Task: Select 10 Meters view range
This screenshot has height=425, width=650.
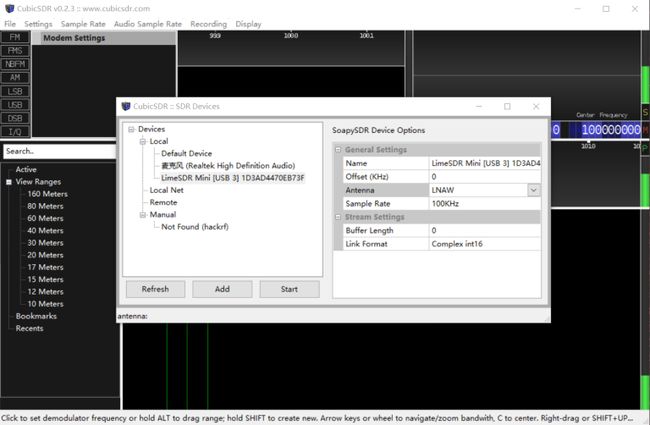Action: [x=45, y=304]
